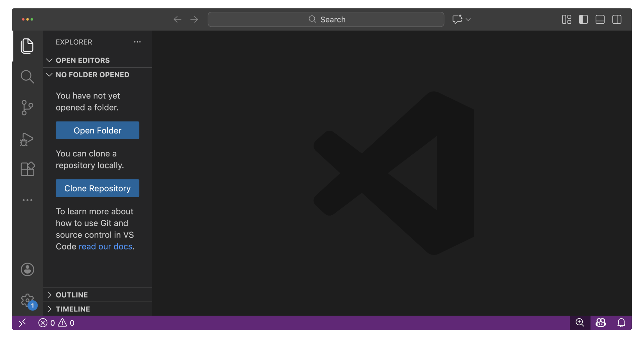Open the Source Control view
This screenshot has height=346, width=644.
[27, 108]
